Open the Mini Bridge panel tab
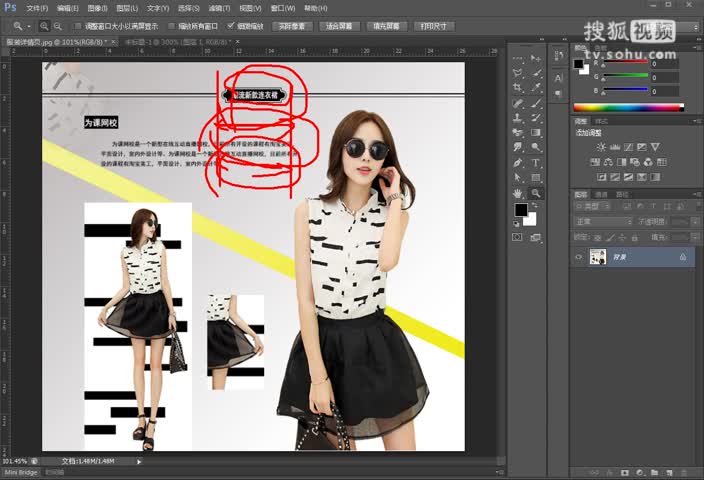The height and width of the screenshot is (480, 704). 21,472
